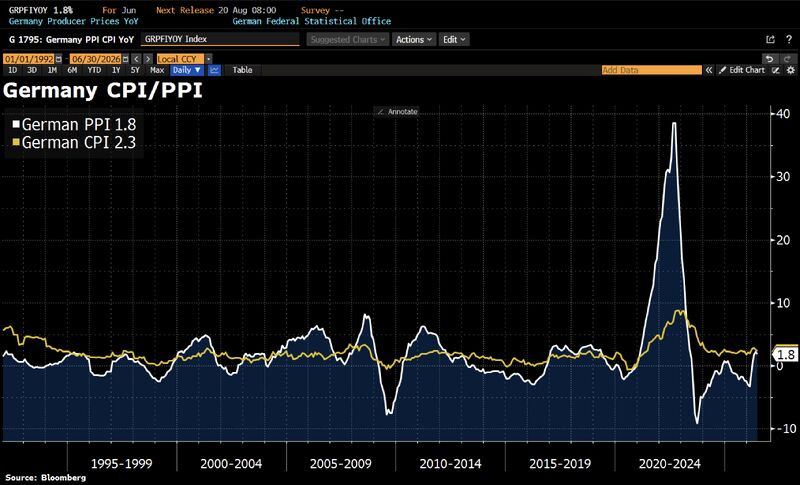Select the Max time range
Viewport: 800px width, 485px height.
point(157,70)
